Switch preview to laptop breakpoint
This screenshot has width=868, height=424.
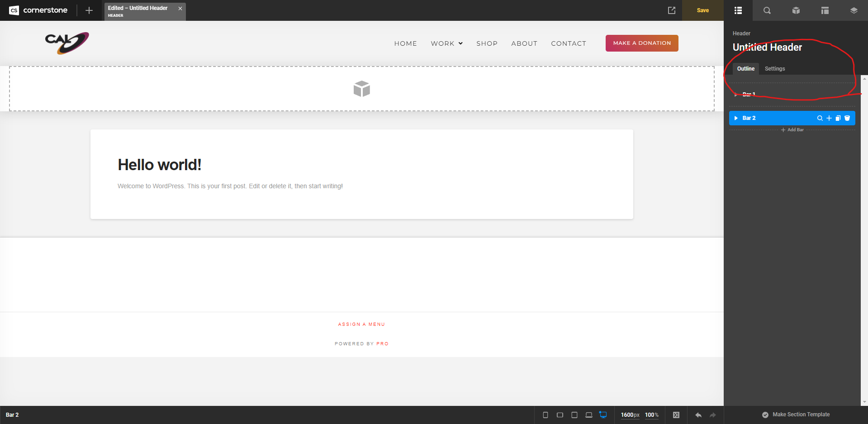tap(588, 415)
